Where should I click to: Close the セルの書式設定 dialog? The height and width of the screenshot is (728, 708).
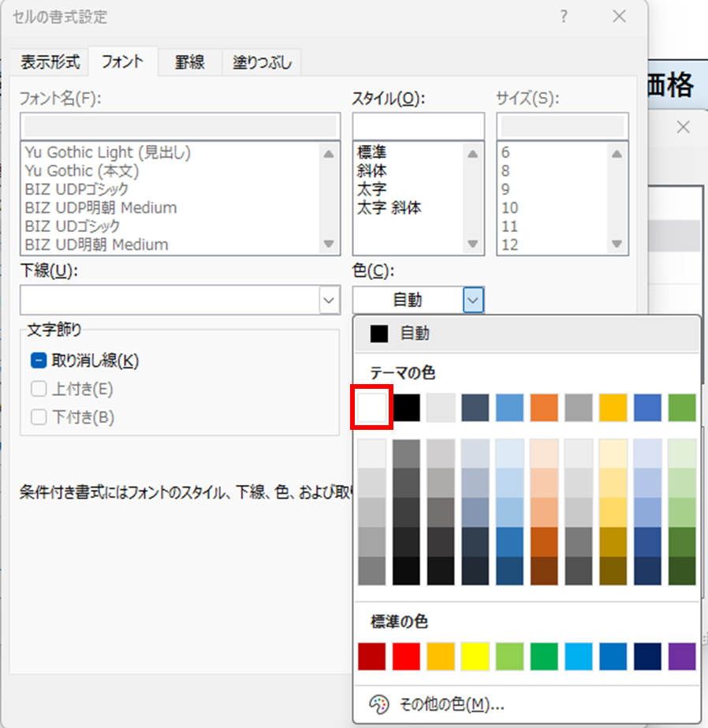[619, 17]
